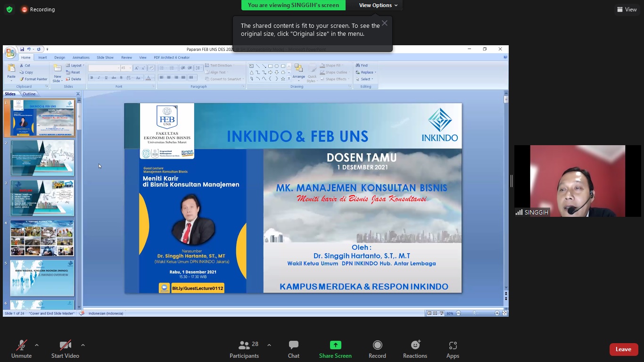Toggle bulleted list in Paragraph group

point(163,68)
